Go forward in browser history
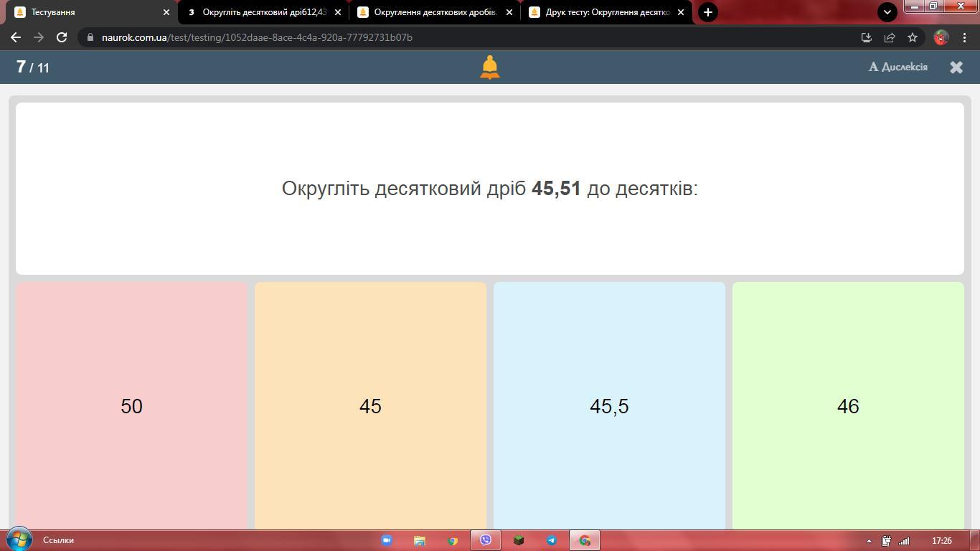The image size is (980, 551). point(39,37)
